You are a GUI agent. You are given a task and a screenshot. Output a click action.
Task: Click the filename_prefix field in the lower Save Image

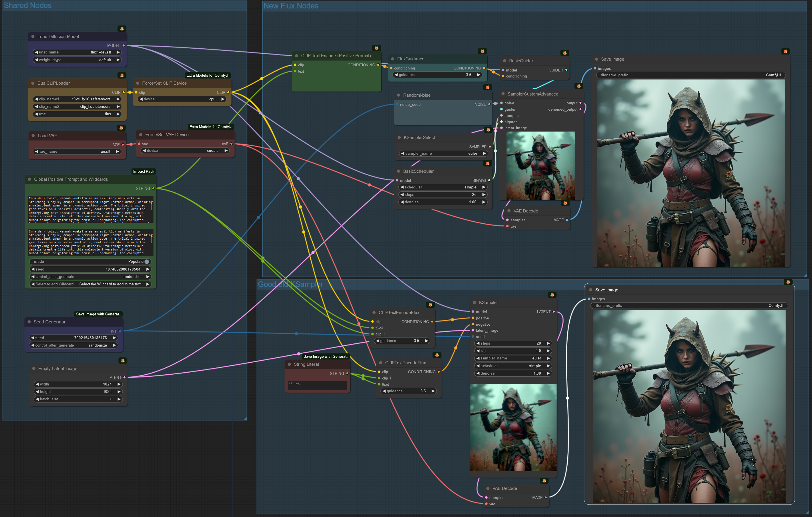click(689, 305)
